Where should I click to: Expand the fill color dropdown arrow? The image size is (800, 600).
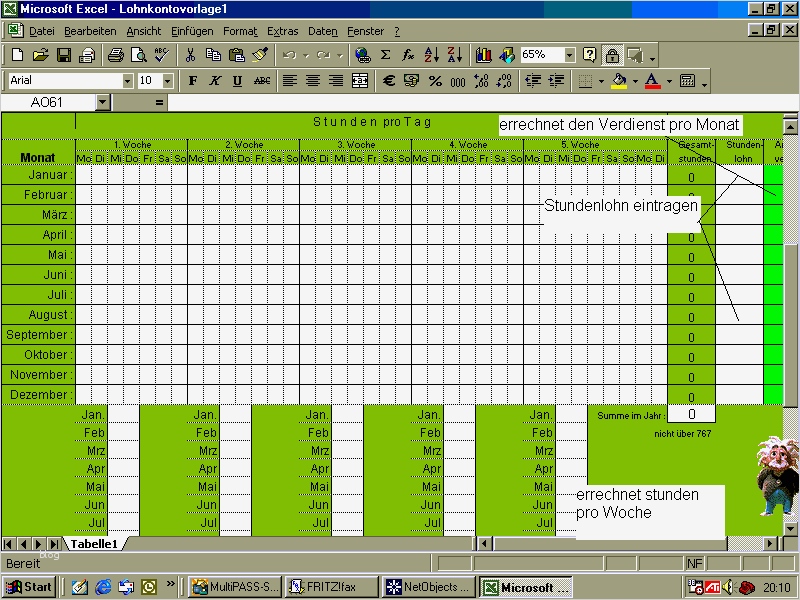coord(635,81)
